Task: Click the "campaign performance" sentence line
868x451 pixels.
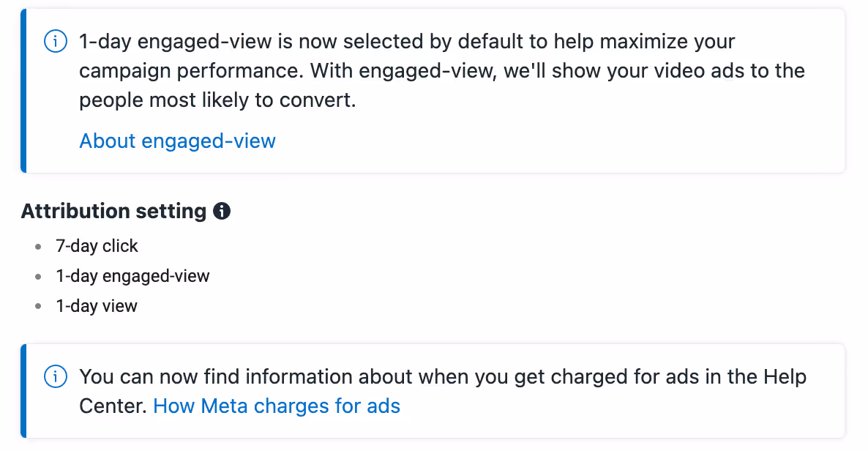Action: tap(442, 71)
